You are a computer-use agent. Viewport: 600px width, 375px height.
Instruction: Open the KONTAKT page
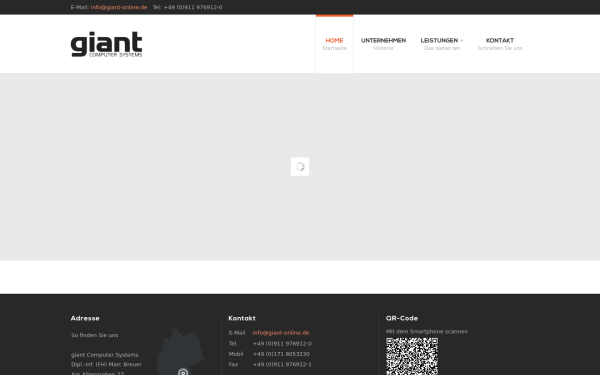click(500, 44)
